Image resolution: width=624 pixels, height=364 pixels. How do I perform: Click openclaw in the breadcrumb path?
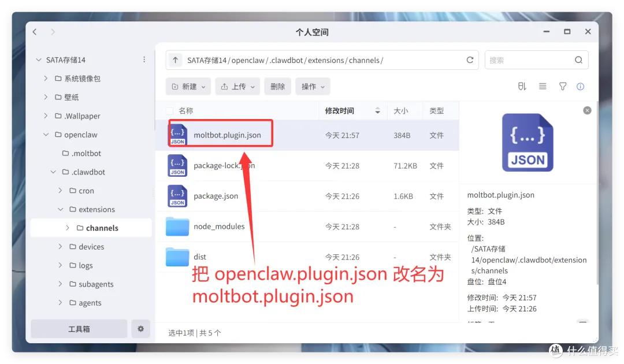point(248,60)
